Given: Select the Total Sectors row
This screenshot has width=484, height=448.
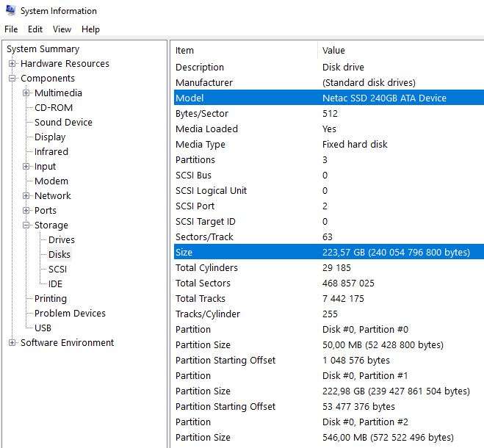Looking at the screenshot, I should [x=329, y=283].
